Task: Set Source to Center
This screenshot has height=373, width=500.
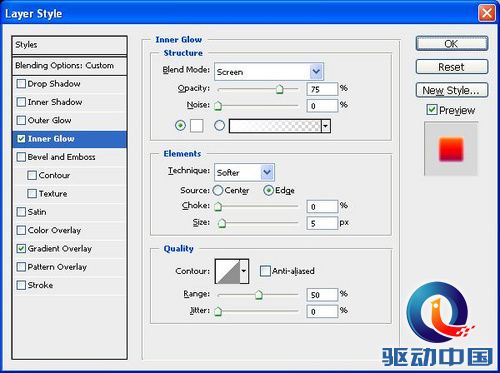Action: click(x=218, y=190)
